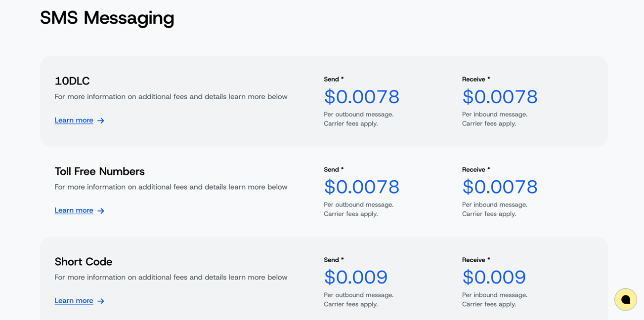Click the 10DLC additional fees description text
This screenshot has width=644, height=320.
171,97
